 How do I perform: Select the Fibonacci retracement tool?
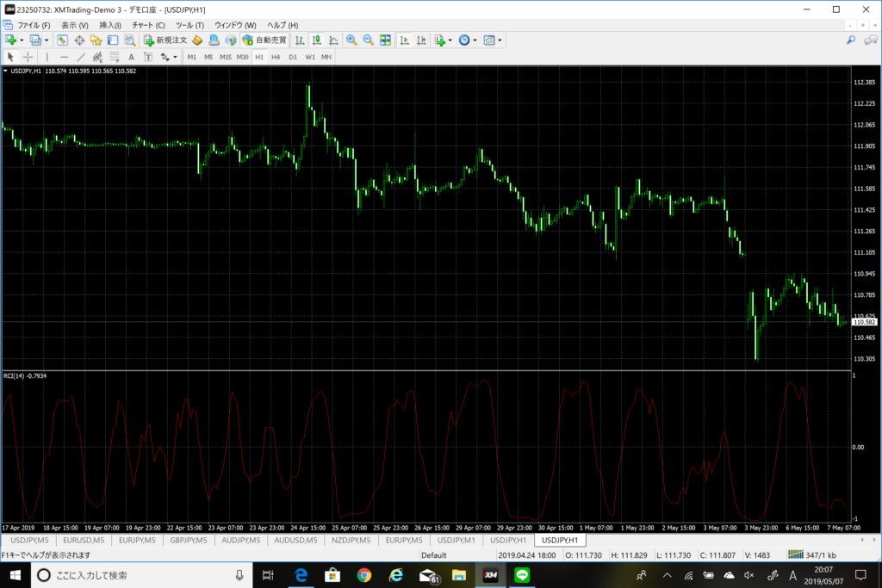click(115, 57)
